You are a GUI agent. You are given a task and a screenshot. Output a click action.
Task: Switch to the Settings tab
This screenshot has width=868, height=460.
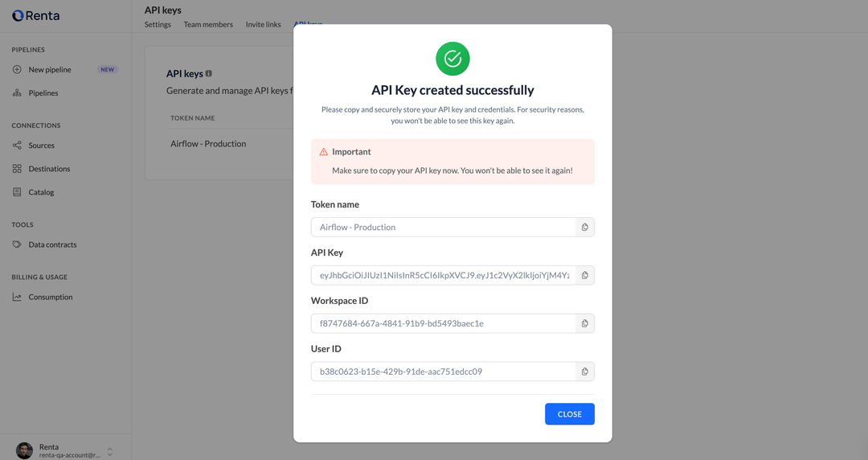pyautogui.click(x=158, y=24)
